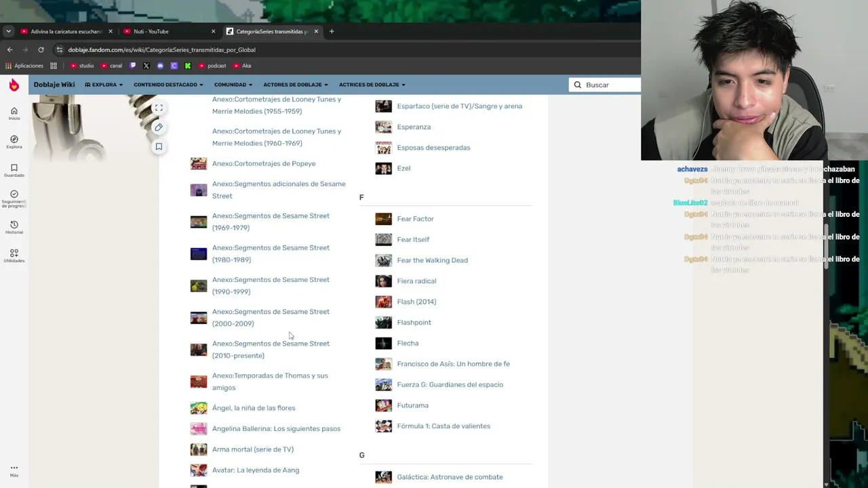Open Segmentos de Sesame Street (1990-1999) link

click(271, 285)
